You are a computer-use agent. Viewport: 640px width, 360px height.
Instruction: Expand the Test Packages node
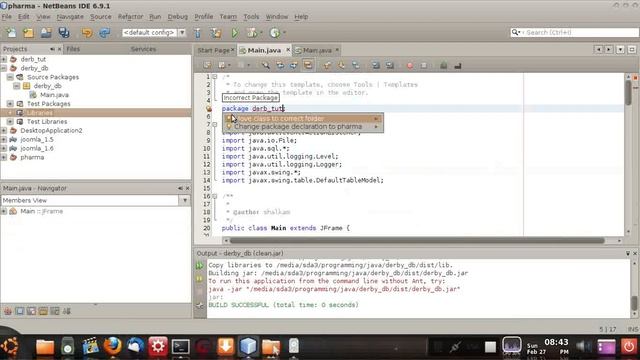(10, 104)
